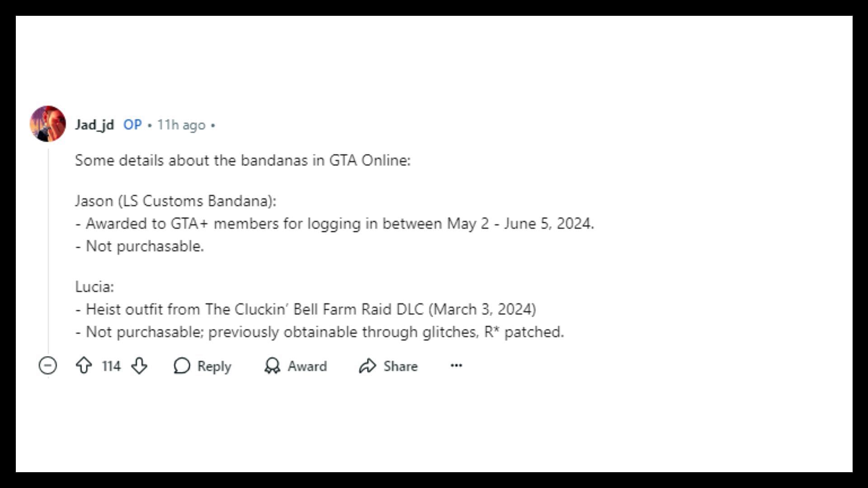Screen dimensions: 868x488
Task: Click the collapse/minimize post icon
Action: 47,366
